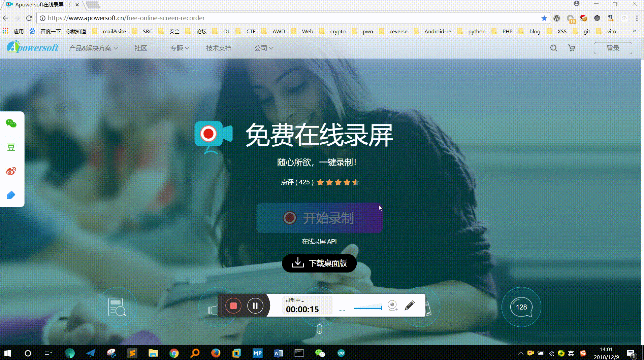
Task: Close the Apowersoft browser tab
Action: pos(77,5)
